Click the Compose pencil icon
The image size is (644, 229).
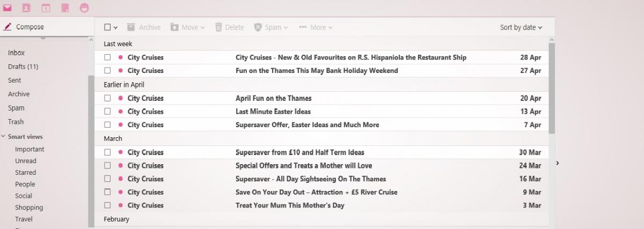[x=8, y=27]
